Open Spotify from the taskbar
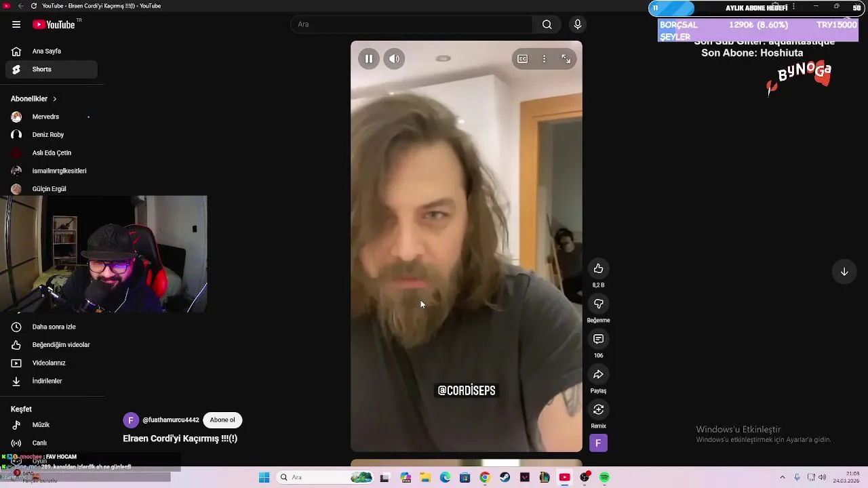This screenshot has width=868, height=488. (604, 478)
